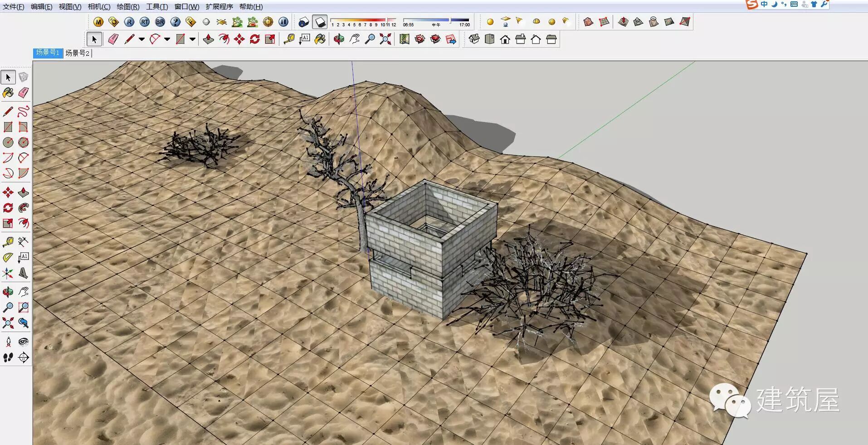Open V-Ray help question mark icon
Viewport: 868px width, 445px height.
(x=176, y=22)
